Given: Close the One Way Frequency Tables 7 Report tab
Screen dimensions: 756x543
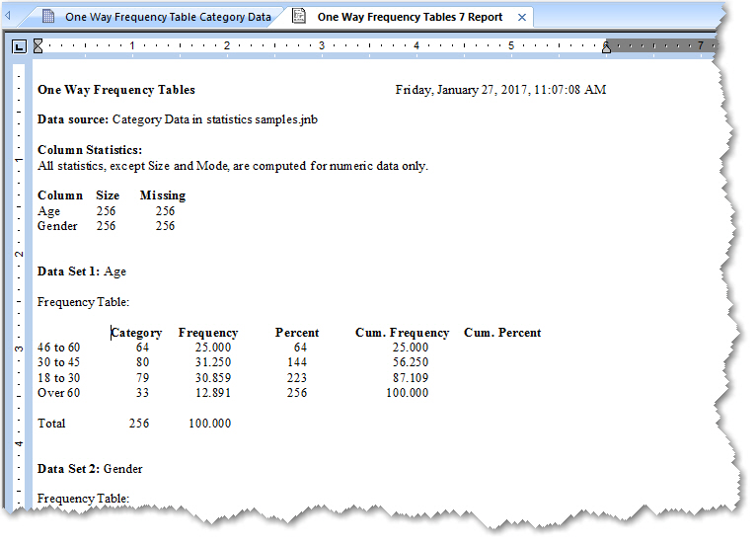Looking at the screenshot, I should pyautogui.click(x=522, y=17).
